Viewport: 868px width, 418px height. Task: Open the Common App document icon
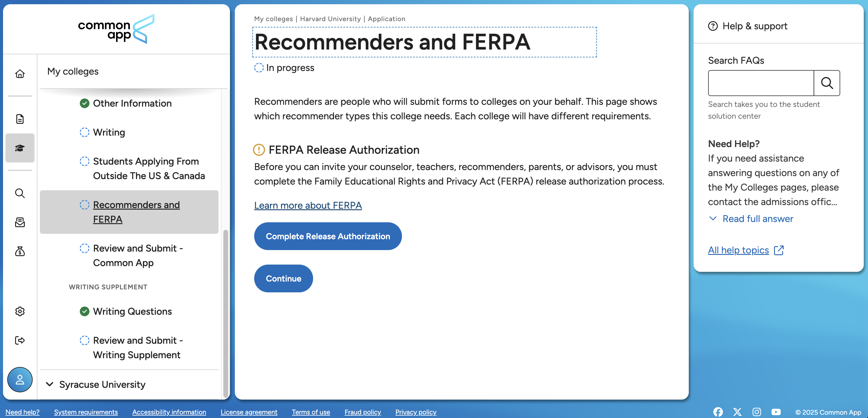tap(20, 119)
